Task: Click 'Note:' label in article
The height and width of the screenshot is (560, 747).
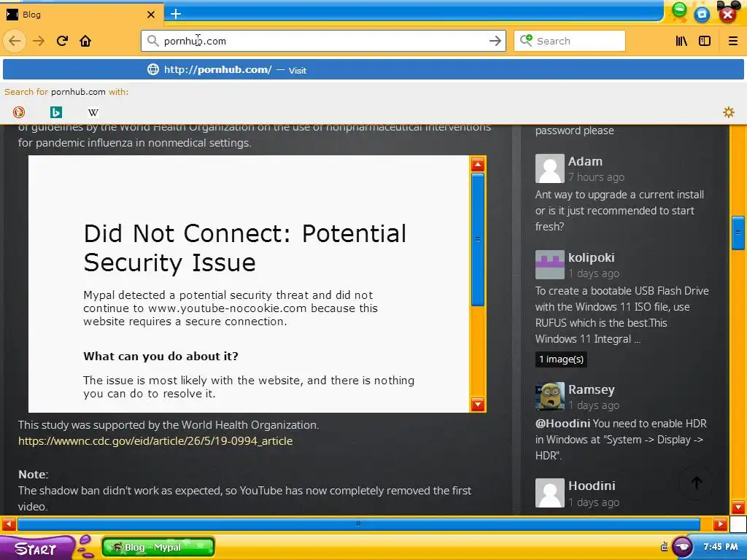Action: coord(34,474)
